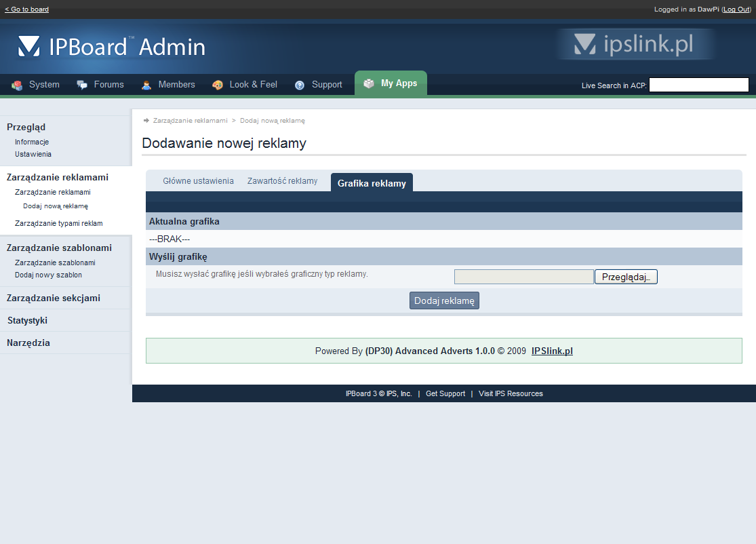Open Zarządzanie typami reklam in sidebar
This screenshot has width=756, height=544.
[59, 223]
